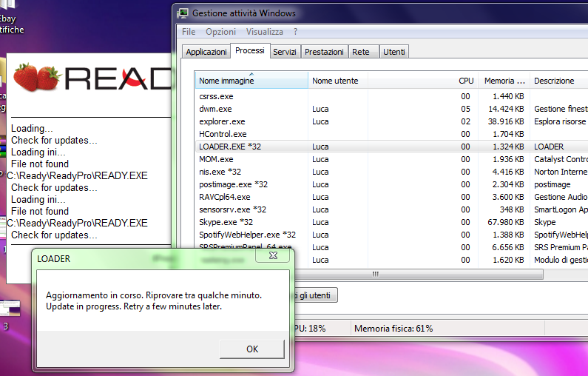This screenshot has height=376, width=588.
Task: Open the ? help menu
Action: tap(296, 32)
